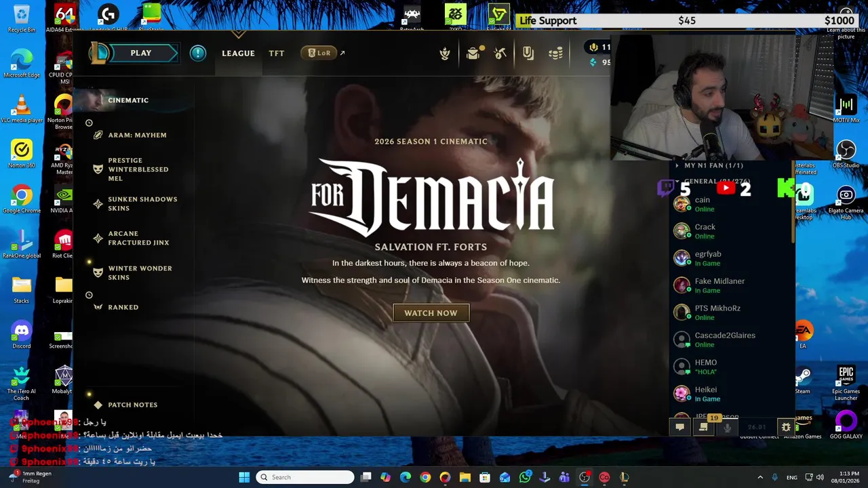Open the taskbar clock and date
This screenshot has height=488, width=868.
pos(844,477)
